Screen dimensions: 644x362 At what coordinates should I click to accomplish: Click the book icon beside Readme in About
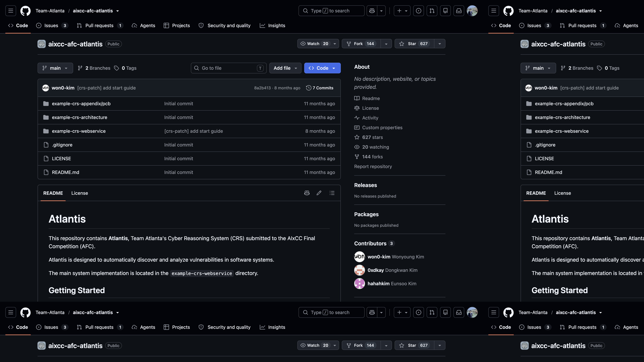[x=357, y=98]
